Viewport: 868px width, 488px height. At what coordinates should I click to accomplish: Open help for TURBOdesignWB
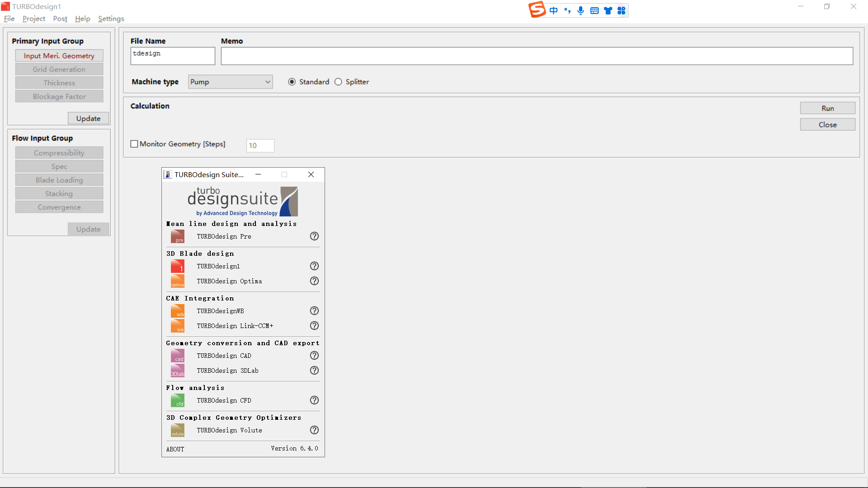[x=314, y=311]
